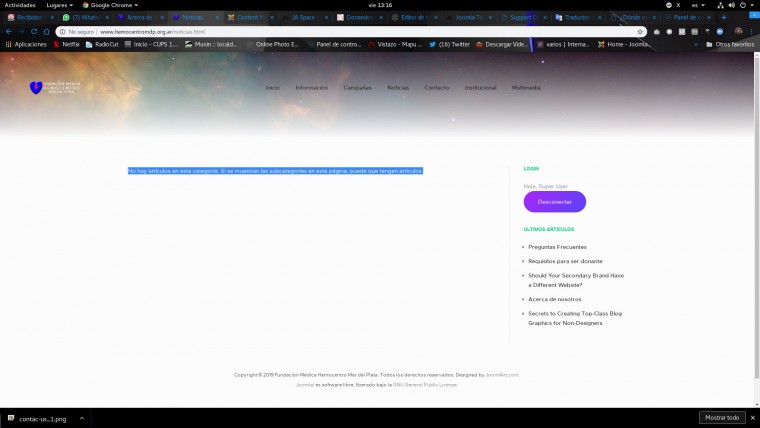
Task: Click the clock showing vie 13:16
Action: [x=380, y=5]
